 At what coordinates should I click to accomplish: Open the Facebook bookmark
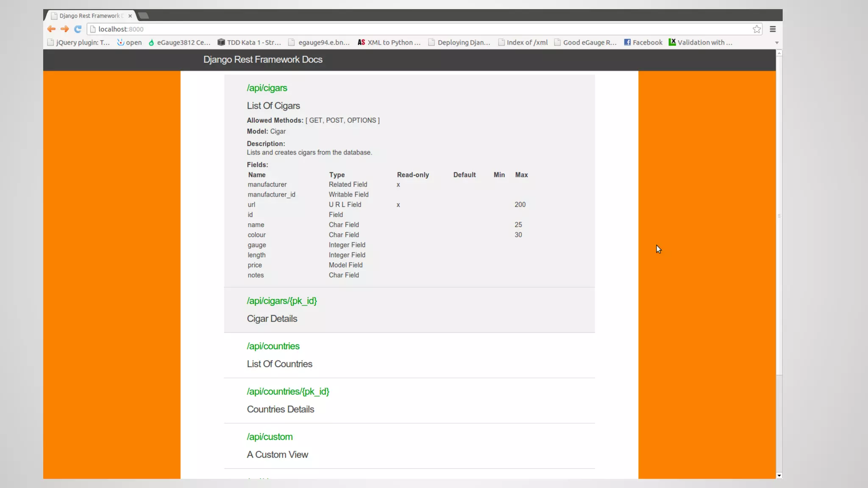(643, 42)
